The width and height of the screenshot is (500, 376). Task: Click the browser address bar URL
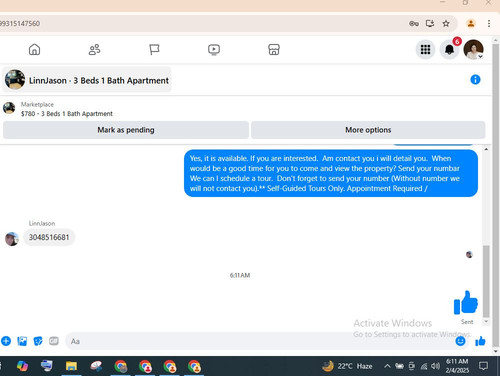click(x=20, y=24)
